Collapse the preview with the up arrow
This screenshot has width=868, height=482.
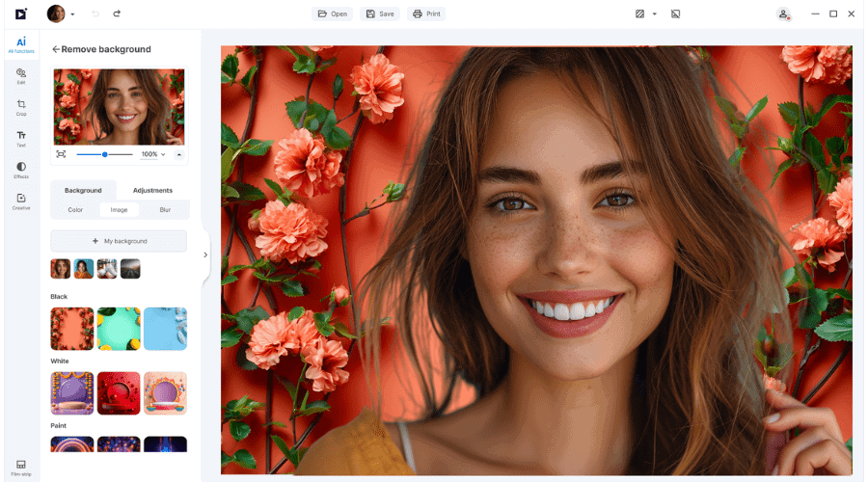pyautogui.click(x=178, y=155)
